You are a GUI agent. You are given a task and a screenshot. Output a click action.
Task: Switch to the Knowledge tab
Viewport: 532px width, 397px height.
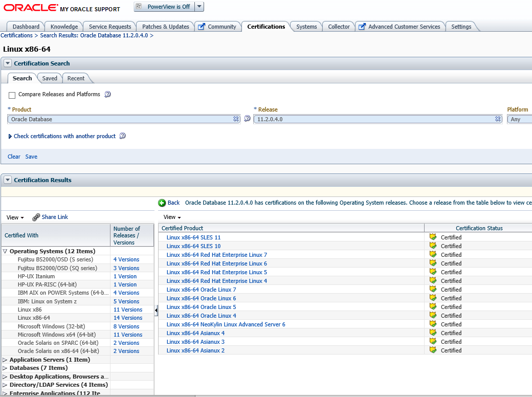[64, 27]
